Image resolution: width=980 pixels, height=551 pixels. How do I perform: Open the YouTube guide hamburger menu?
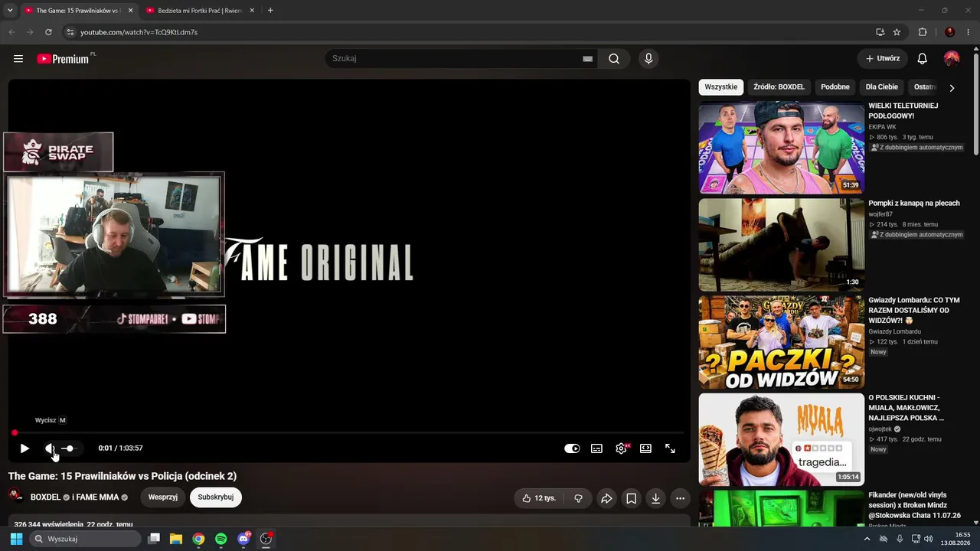click(x=18, y=59)
